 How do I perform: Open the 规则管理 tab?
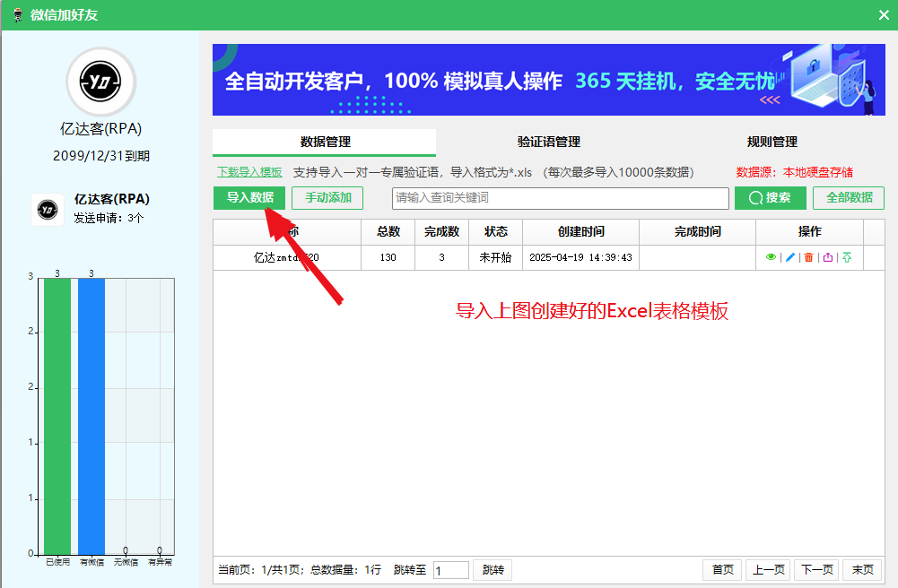tap(772, 142)
